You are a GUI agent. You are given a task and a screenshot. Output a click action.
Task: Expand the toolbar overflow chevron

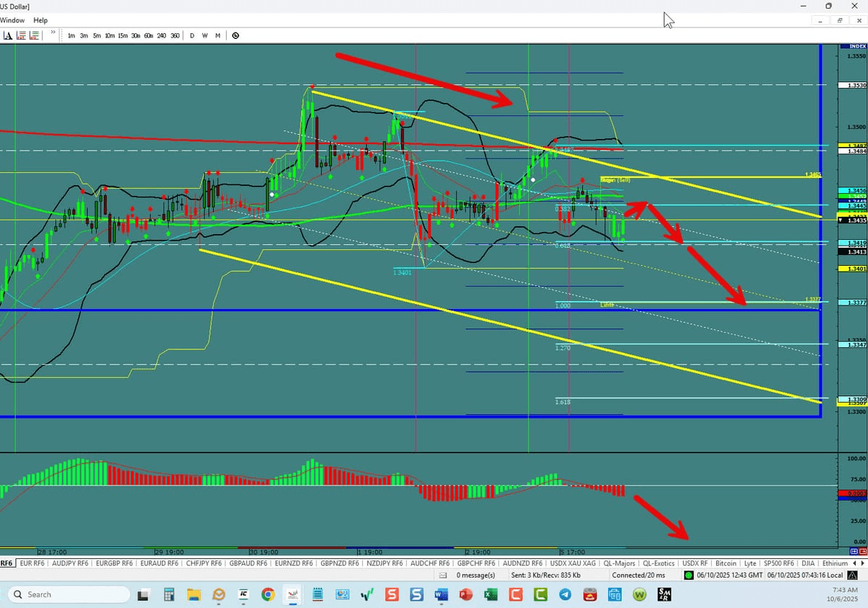[x=52, y=32]
